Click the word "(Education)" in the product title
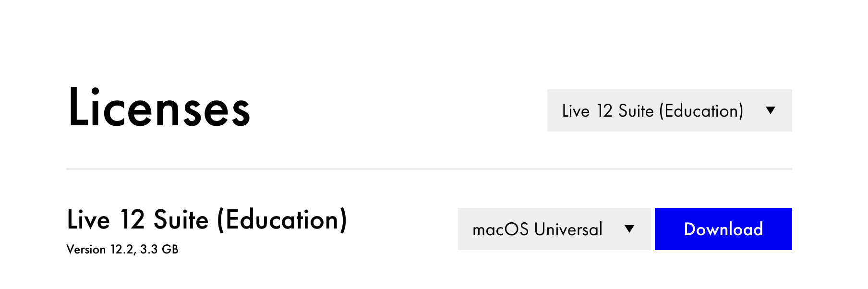Viewport: 868px width, 289px height. 282,220
